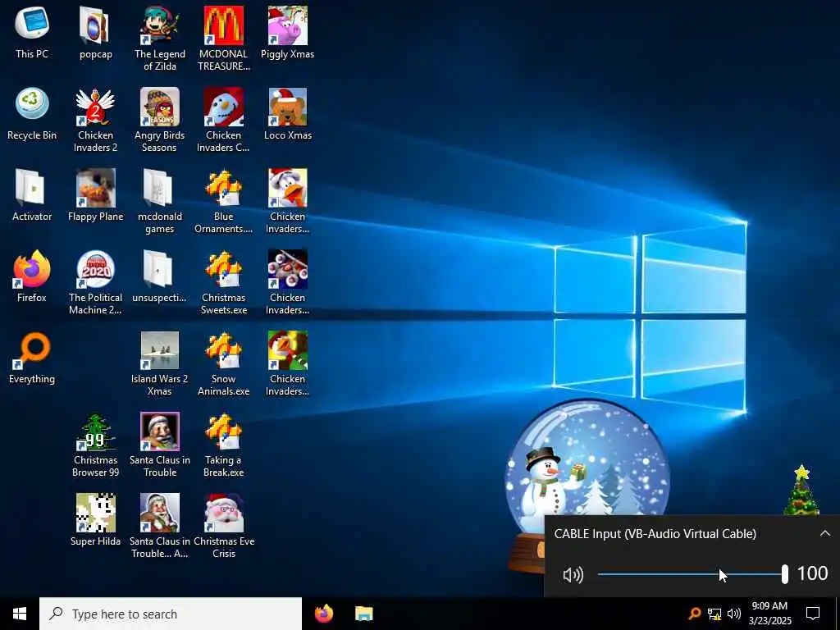Screen dimensions: 840x630
Task: Open the Windows Start menu
Action: point(20,614)
